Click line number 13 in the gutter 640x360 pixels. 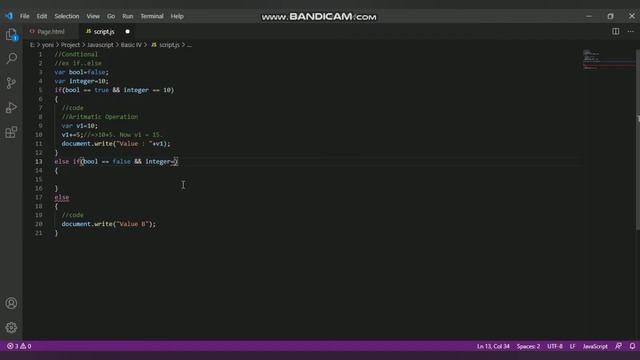point(38,162)
